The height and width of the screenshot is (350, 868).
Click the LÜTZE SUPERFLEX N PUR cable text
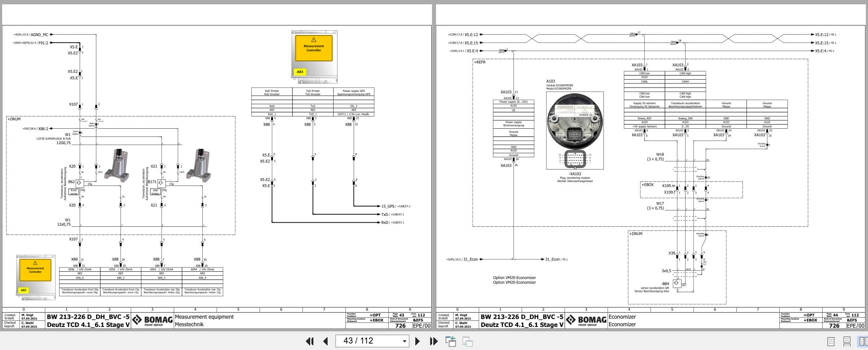point(53,139)
